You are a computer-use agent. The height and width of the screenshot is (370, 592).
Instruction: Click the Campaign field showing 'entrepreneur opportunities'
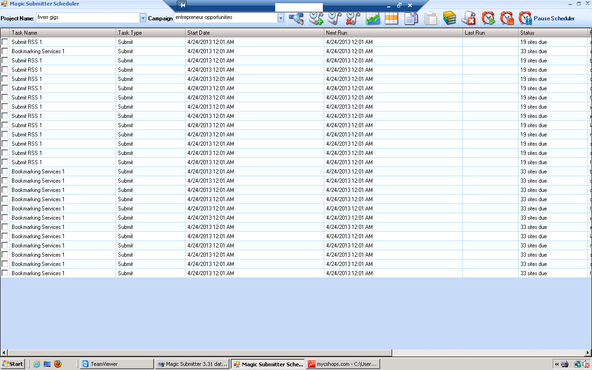225,17
